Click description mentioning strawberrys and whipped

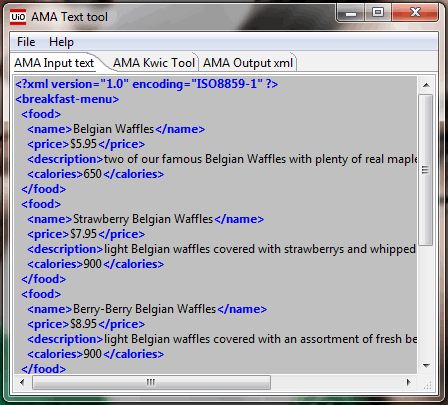[x=260, y=249]
